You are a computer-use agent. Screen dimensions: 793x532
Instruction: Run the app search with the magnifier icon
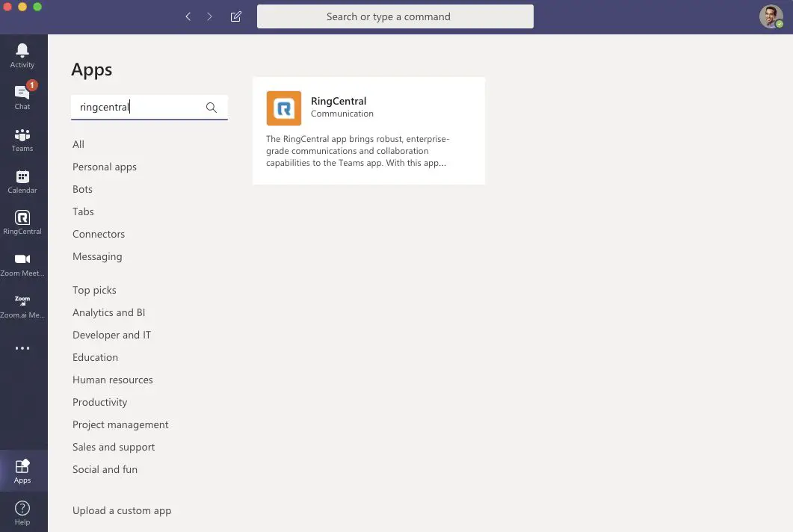point(212,107)
